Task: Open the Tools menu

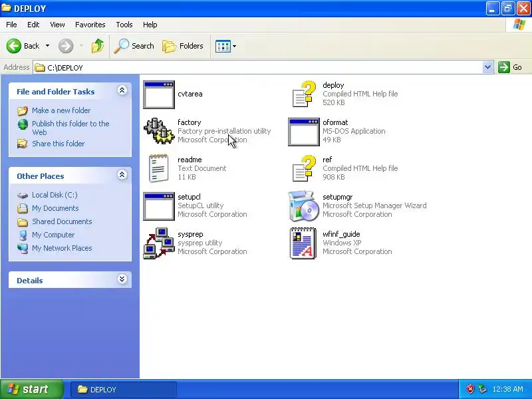Action: pyautogui.click(x=124, y=25)
